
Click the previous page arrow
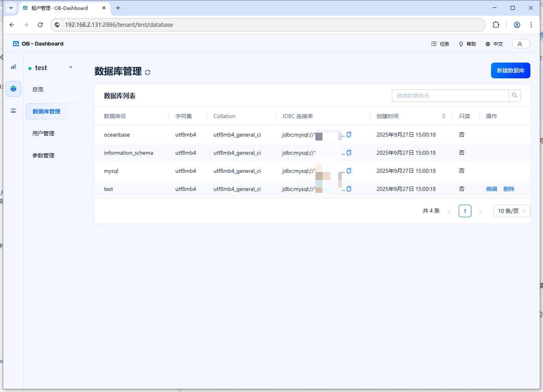[449, 211]
